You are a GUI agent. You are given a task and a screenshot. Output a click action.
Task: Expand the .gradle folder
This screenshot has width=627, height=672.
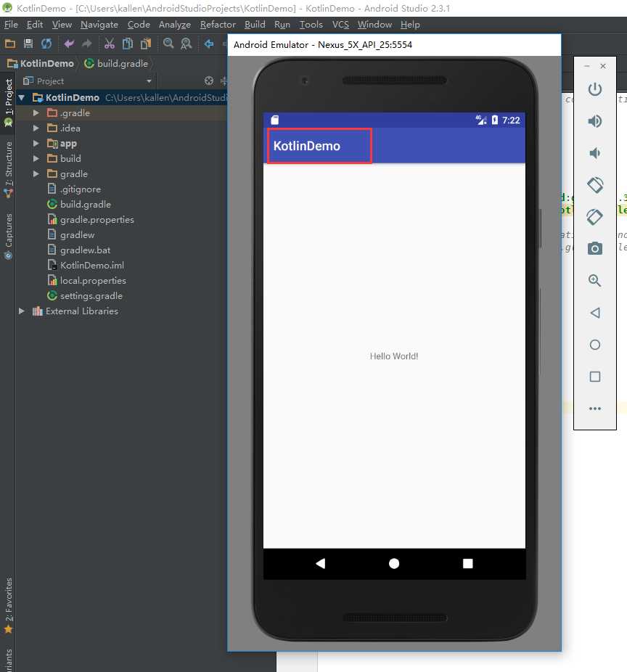(x=36, y=112)
